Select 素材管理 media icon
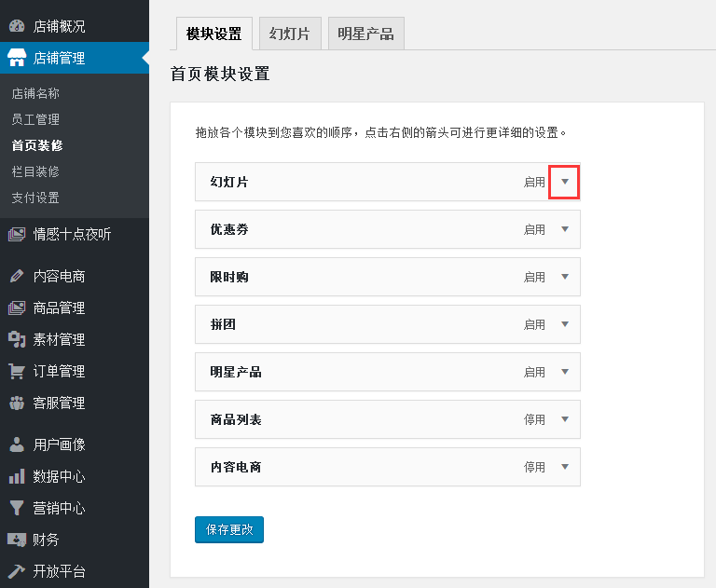 point(17,339)
